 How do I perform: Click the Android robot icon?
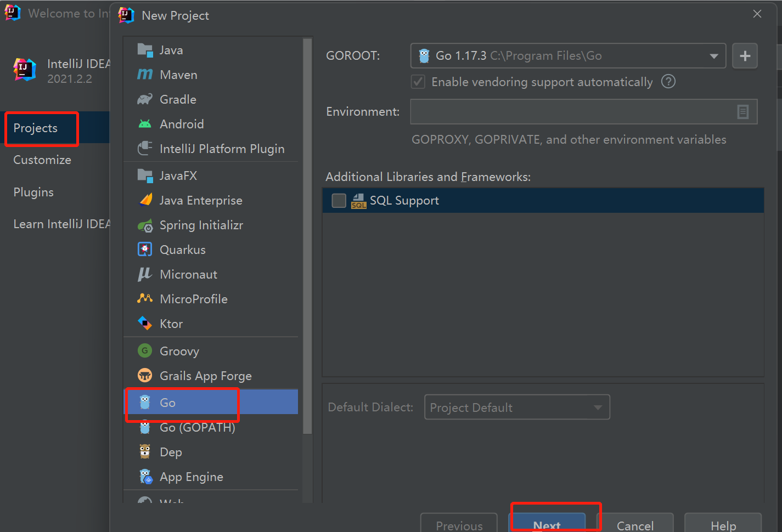(x=145, y=124)
